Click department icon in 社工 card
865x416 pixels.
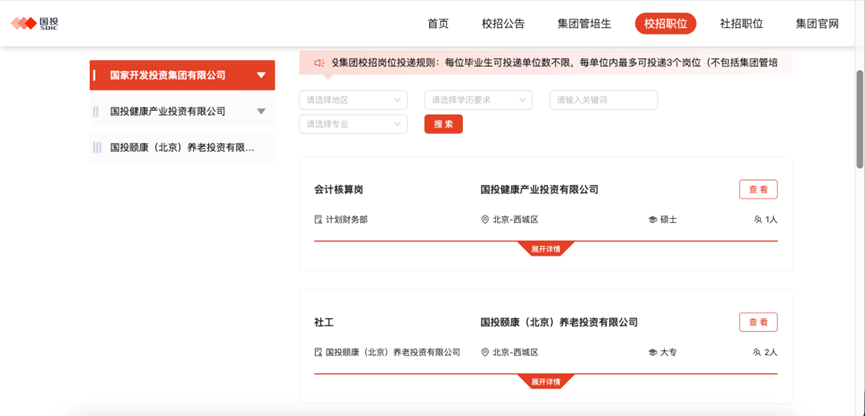(318, 352)
